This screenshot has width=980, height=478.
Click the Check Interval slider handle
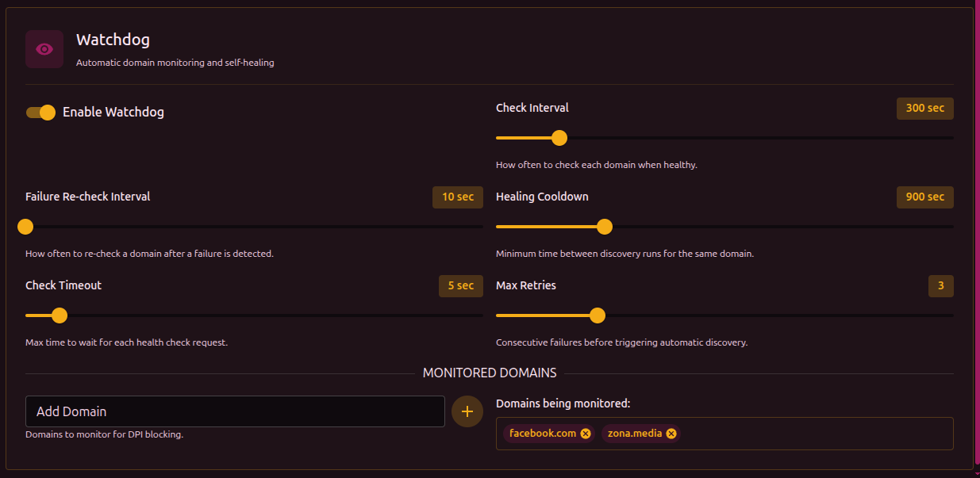[x=559, y=138]
